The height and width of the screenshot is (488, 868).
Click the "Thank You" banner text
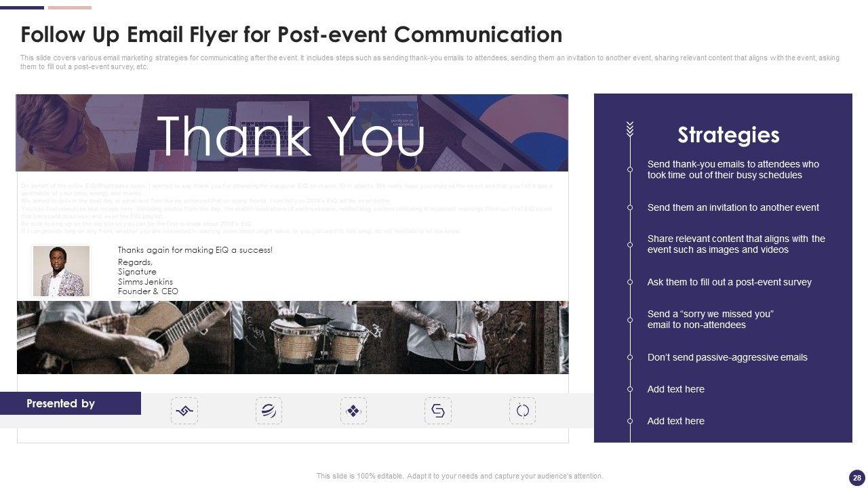(x=291, y=137)
